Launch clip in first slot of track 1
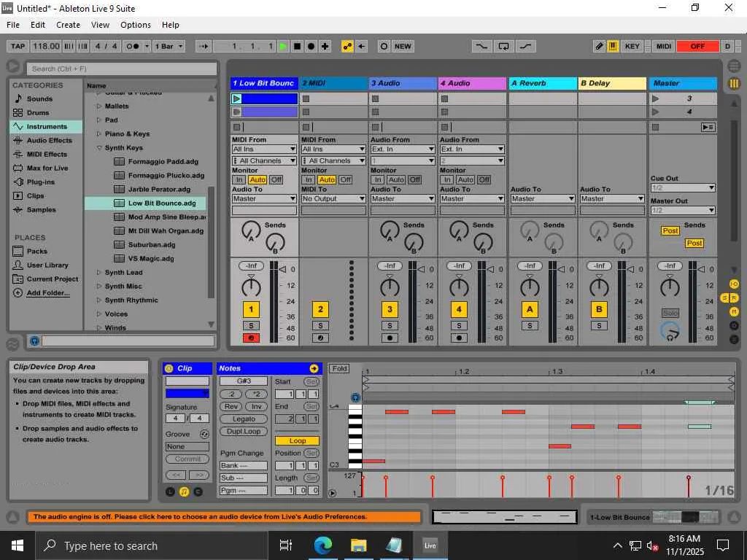Image resolution: width=747 pixels, height=560 pixels. point(237,98)
